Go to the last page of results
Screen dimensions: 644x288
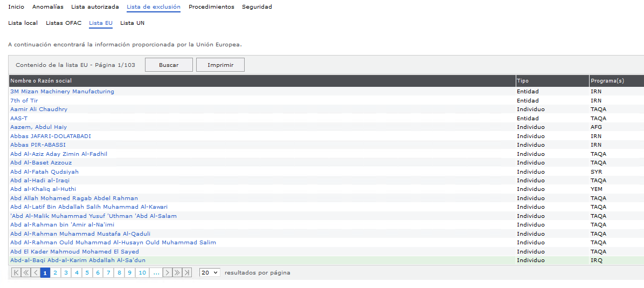pos(186,273)
